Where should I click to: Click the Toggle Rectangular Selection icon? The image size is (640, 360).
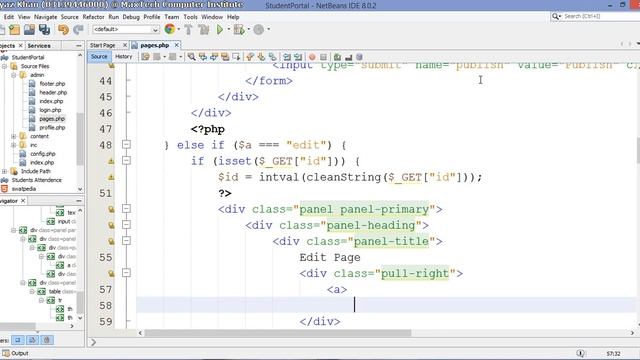236,57
